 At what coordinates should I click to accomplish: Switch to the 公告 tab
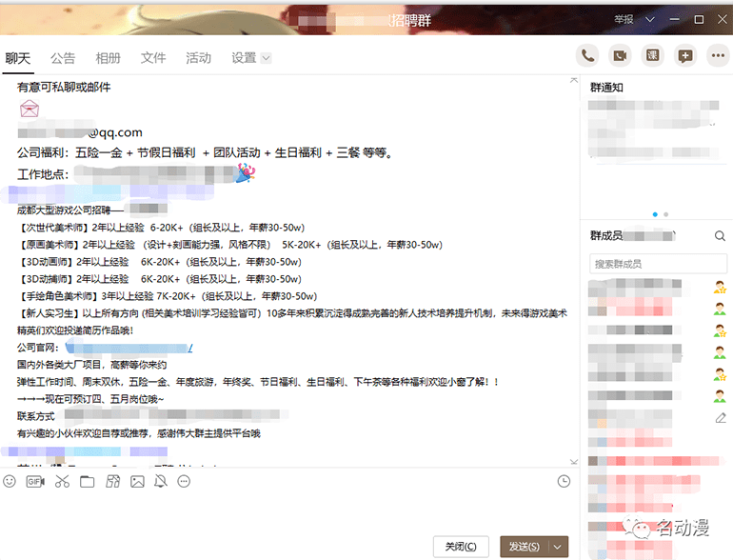click(63, 58)
